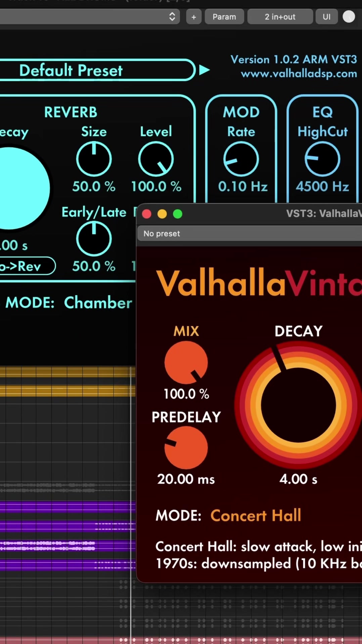This screenshot has height=644, width=362.
Task: Toggle the plugin bypass circle
Action: pos(349,17)
